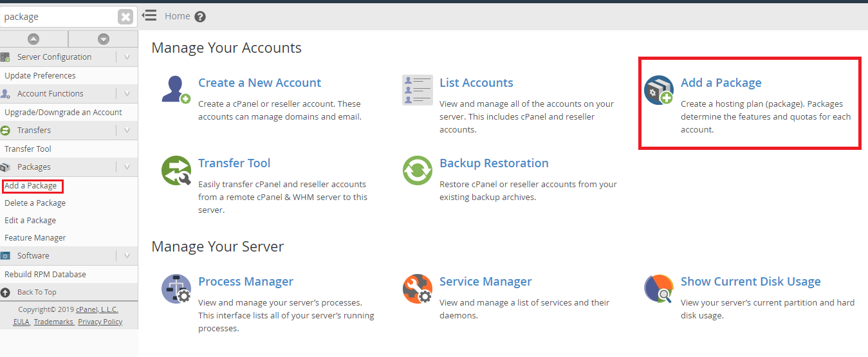The height and width of the screenshot is (357, 868).
Task: Open the EULA footer link
Action: [22, 322]
